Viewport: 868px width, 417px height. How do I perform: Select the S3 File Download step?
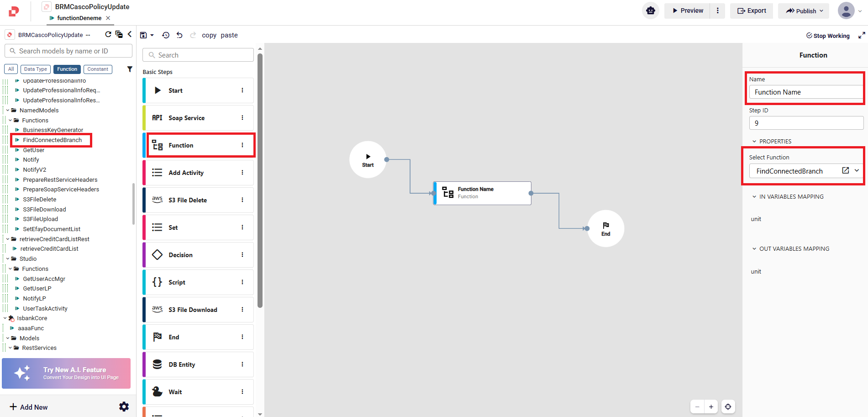coord(198,310)
